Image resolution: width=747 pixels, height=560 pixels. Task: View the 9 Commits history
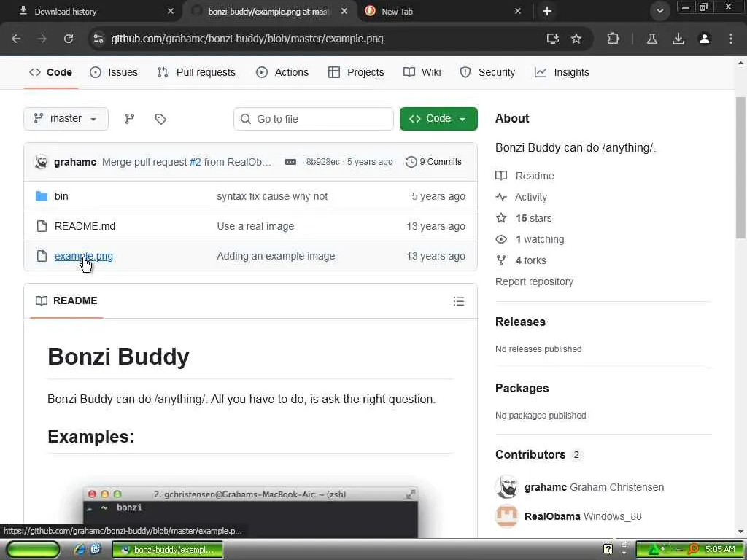click(x=433, y=162)
